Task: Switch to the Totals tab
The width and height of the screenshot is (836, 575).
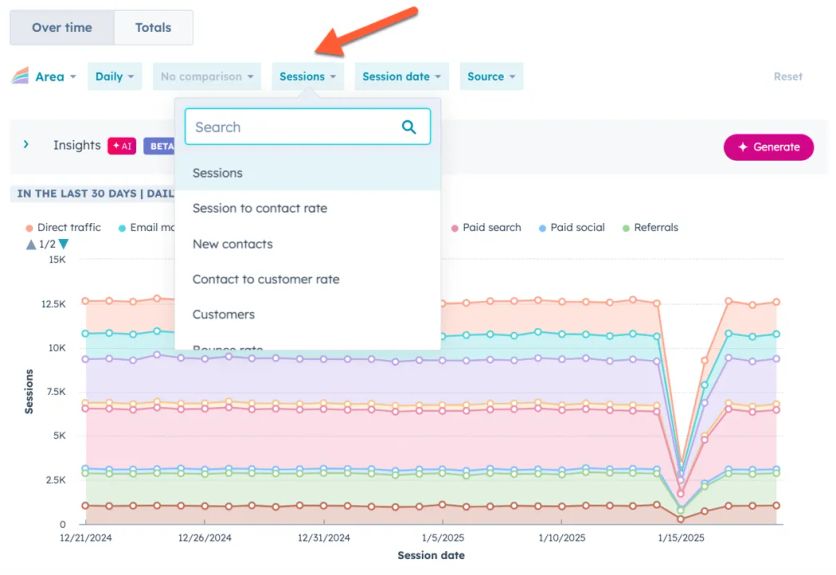Action: click(153, 28)
